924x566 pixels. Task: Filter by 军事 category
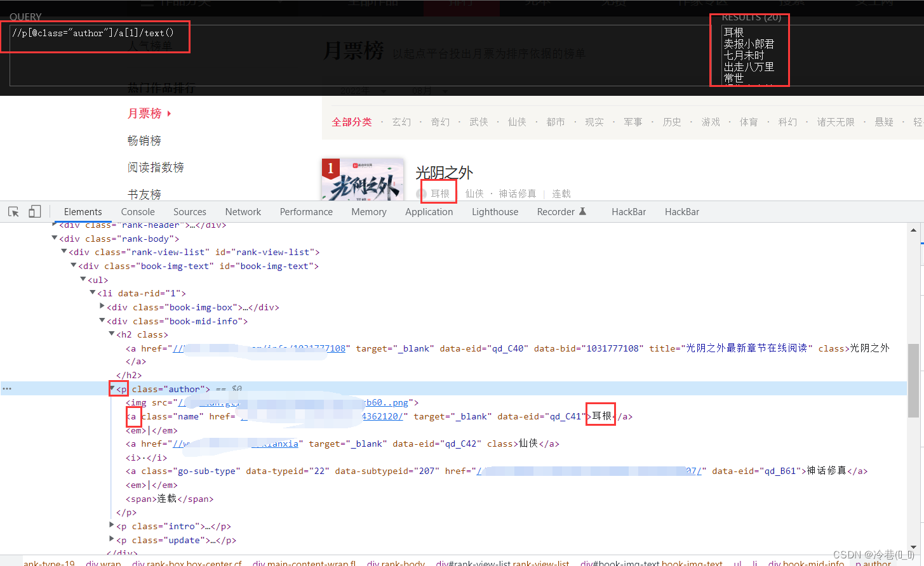(633, 122)
